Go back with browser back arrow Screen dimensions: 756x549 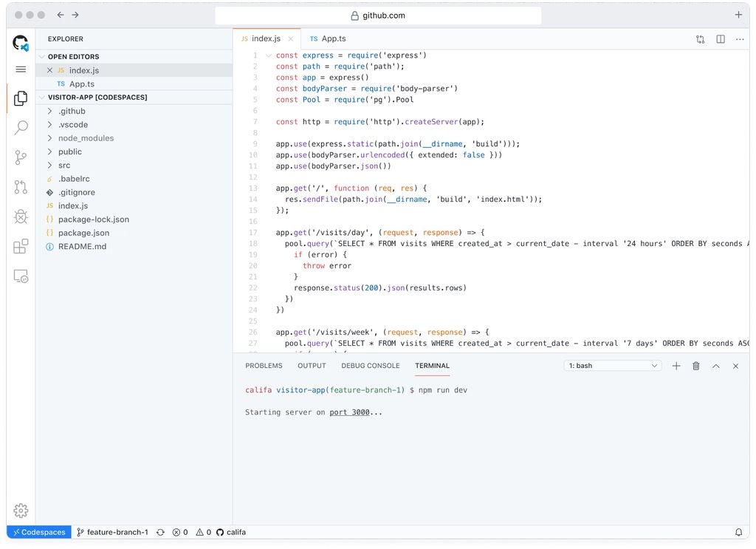pyautogui.click(x=61, y=15)
